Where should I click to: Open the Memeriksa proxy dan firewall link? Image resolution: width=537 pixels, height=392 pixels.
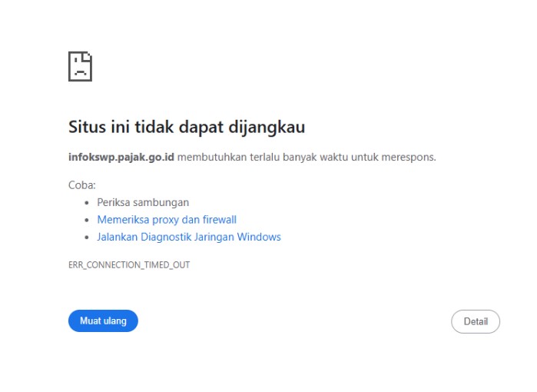[167, 220]
